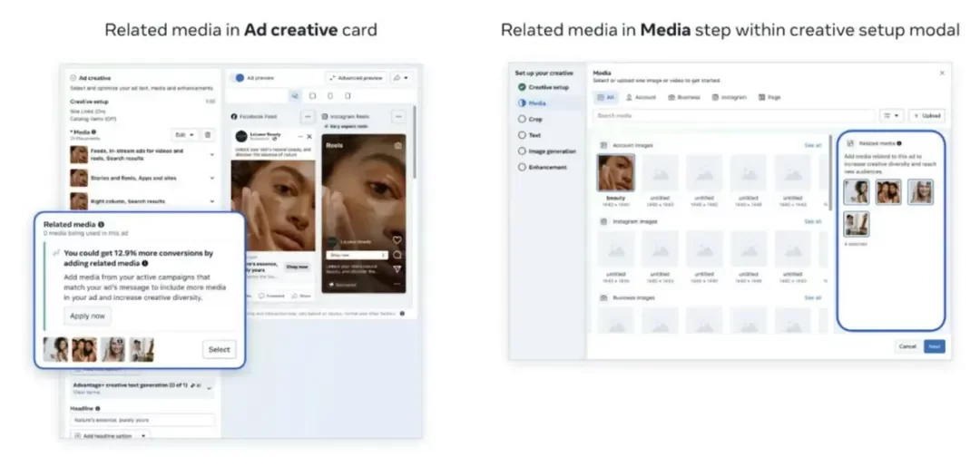Toggle the Ad preview switch

coord(240,78)
